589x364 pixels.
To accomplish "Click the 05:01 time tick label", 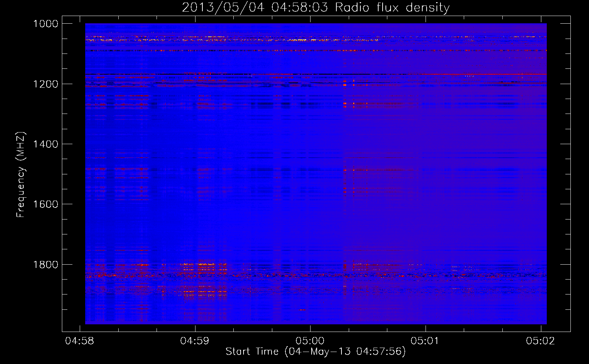I will pos(426,341).
